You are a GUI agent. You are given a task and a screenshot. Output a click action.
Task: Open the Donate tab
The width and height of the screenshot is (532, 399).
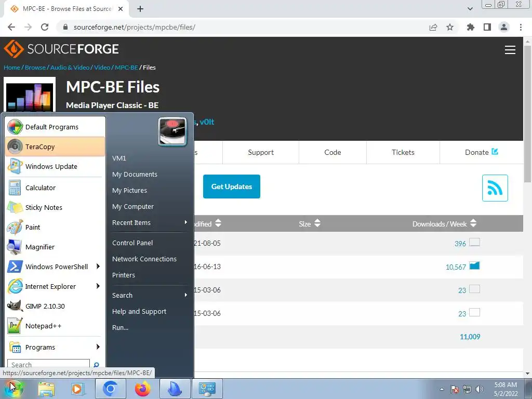coord(482,152)
